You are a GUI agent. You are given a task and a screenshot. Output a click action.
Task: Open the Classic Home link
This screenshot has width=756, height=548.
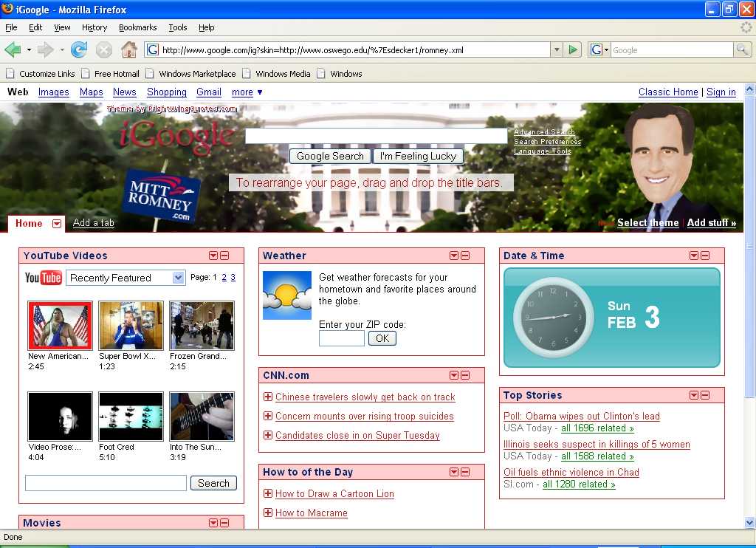668,92
